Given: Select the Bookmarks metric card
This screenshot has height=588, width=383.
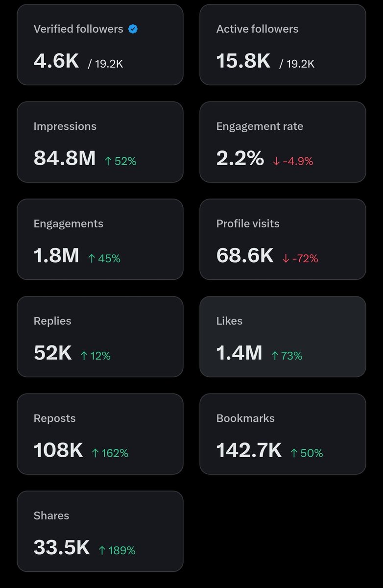Looking at the screenshot, I should (283, 434).
